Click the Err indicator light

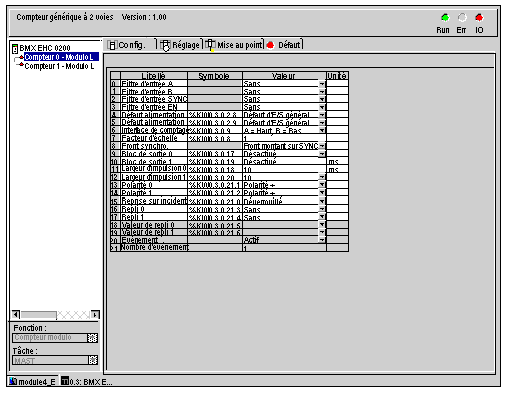pos(462,17)
